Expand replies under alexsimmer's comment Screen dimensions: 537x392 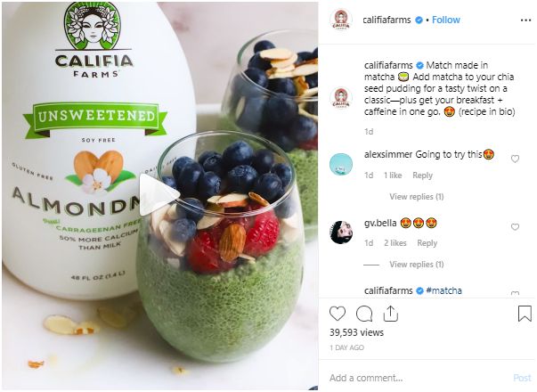(x=417, y=197)
